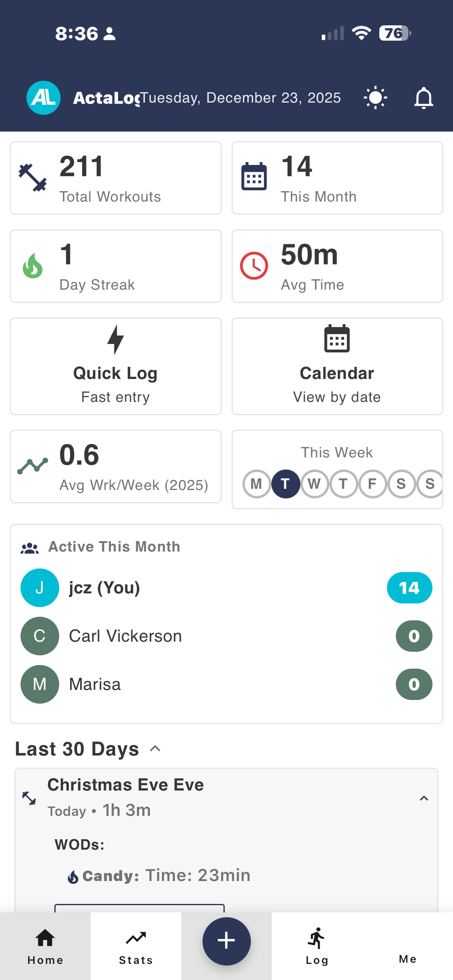Select Friday circle in This Week
This screenshot has width=453, height=980.
[372, 484]
